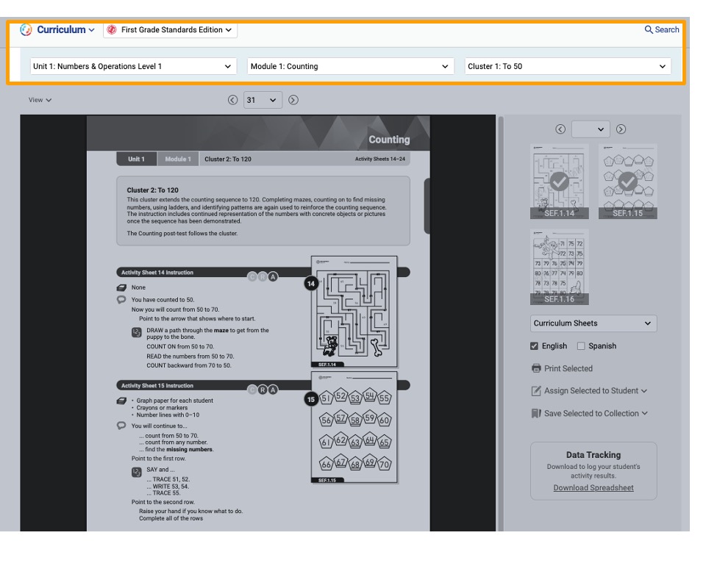Toggle the English checkbox

point(534,346)
